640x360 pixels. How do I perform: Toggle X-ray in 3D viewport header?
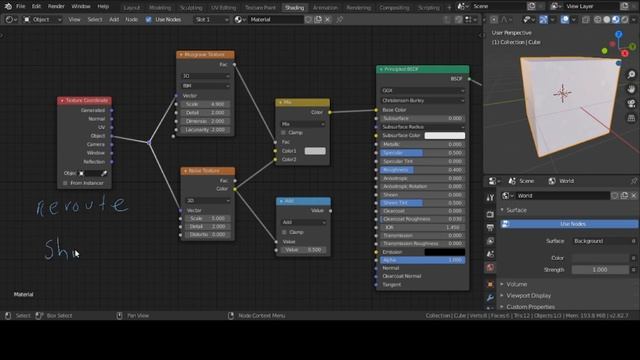(586, 20)
